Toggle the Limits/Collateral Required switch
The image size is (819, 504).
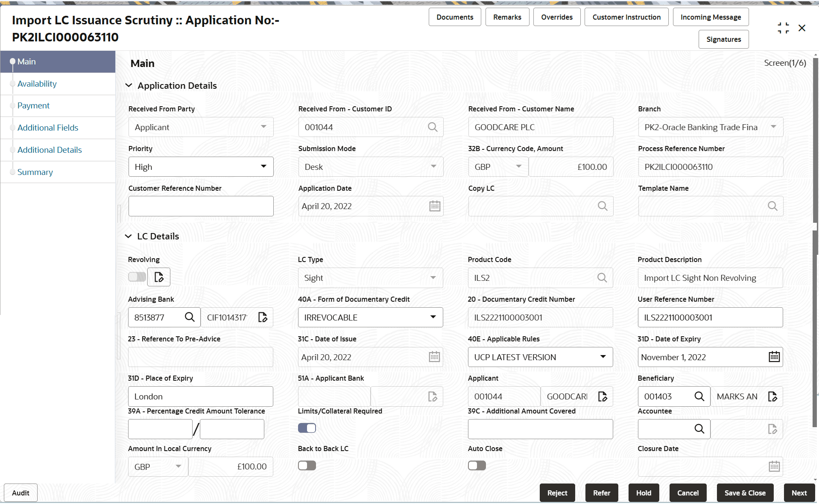[307, 428]
